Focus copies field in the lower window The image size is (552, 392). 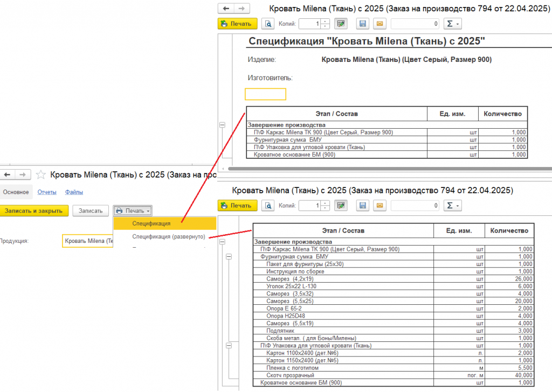310,206
